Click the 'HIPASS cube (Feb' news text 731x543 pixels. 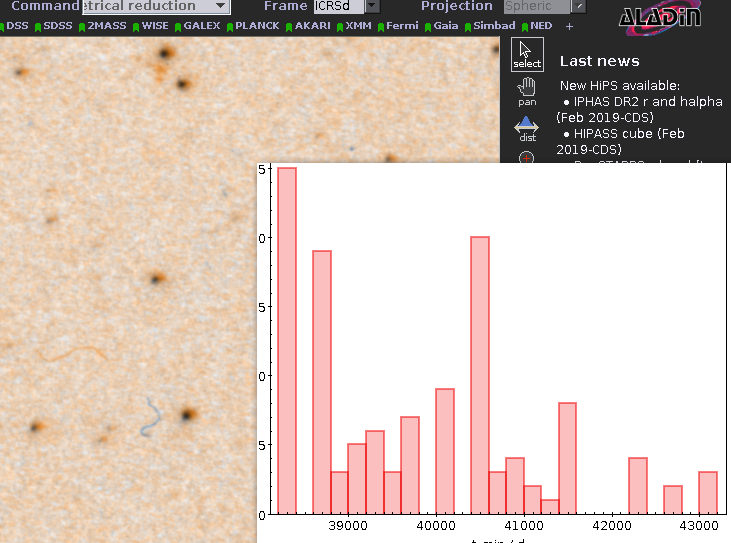coord(629,134)
